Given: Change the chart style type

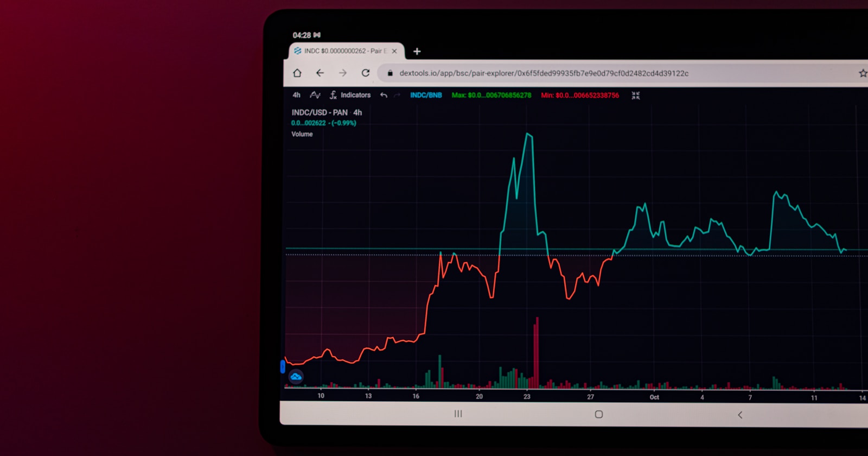Looking at the screenshot, I should [315, 95].
